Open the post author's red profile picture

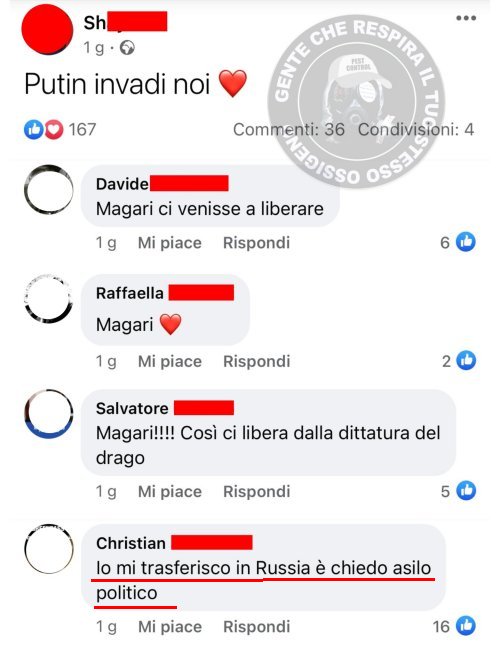click(x=47, y=30)
